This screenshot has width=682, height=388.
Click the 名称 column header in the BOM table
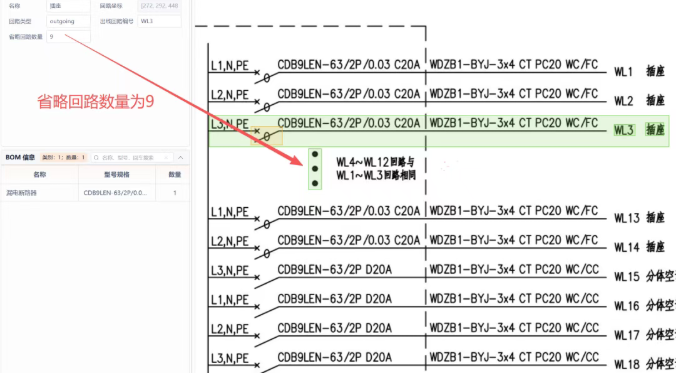coord(40,174)
